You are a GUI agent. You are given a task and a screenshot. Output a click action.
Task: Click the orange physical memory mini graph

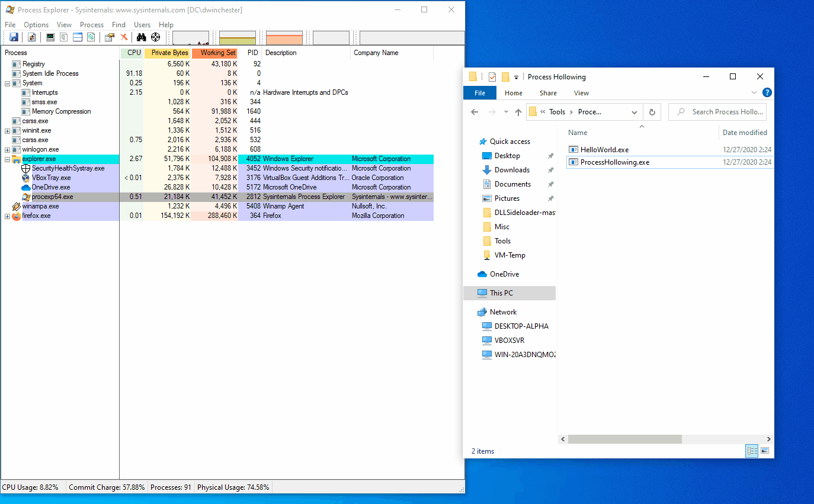[284, 38]
